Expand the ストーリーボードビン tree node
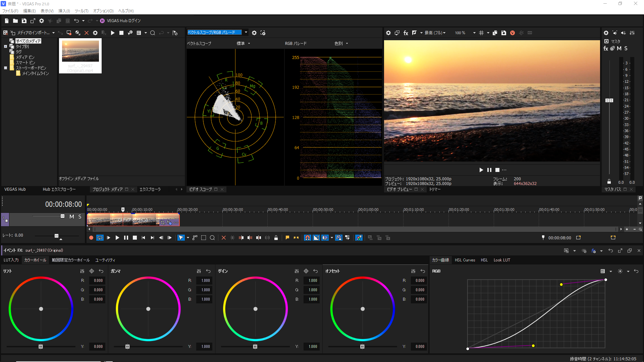Screen dimensions: 644x362 [5, 68]
